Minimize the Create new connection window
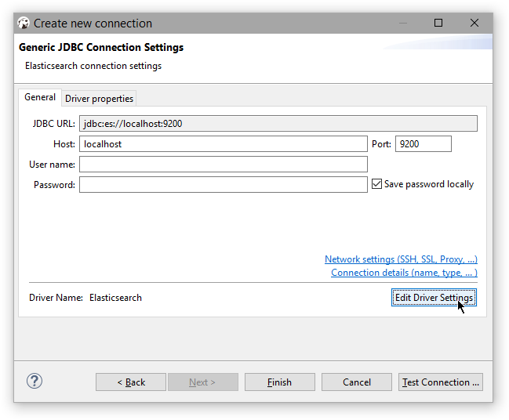The width and height of the screenshot is (509, 420). click(402, 24)
